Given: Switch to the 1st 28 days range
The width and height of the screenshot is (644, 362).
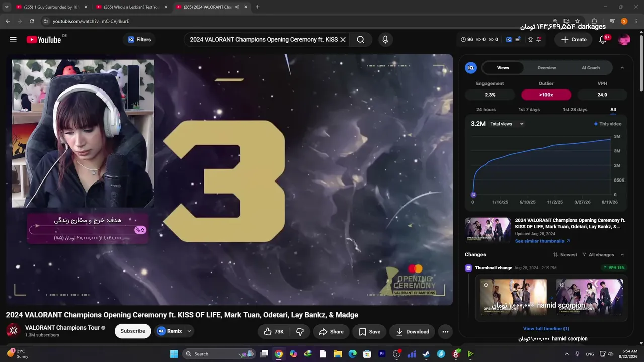Looking at the screenshot, I should pyautogui.click(x=575, y=110).
